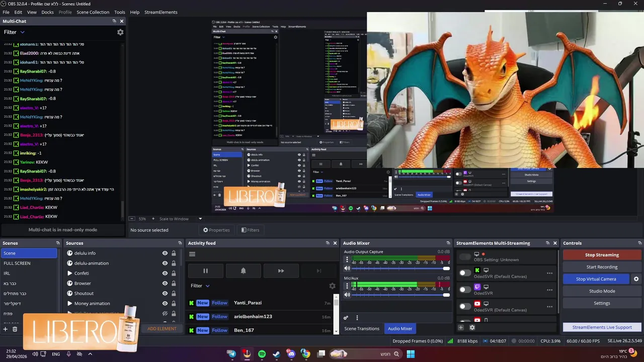Skip alert with fast-forward button
The image size is (644, 362).
(281, 271)
